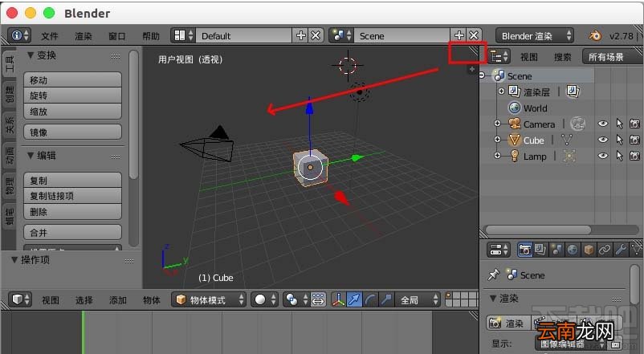Image resolution: width=644 pixels, height=354 pixels.
Task: Enable the scale manipulator icon
Action: (x=386, y=299)
